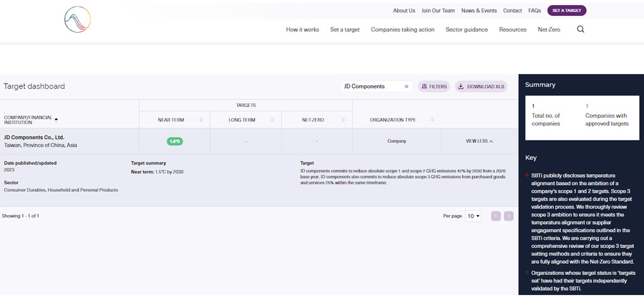Click the SBTi logo icon

(x=78, y=20)
